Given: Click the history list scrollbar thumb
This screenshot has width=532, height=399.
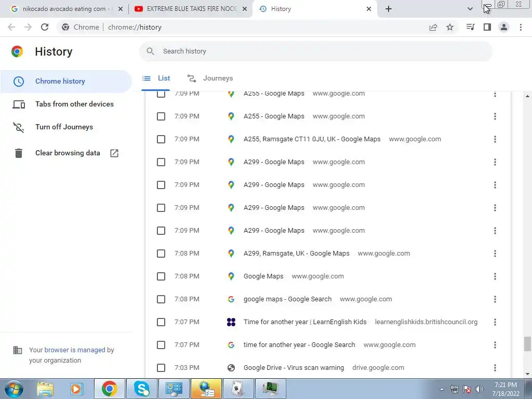Looking at the screenshot, I should coord(527,344).
